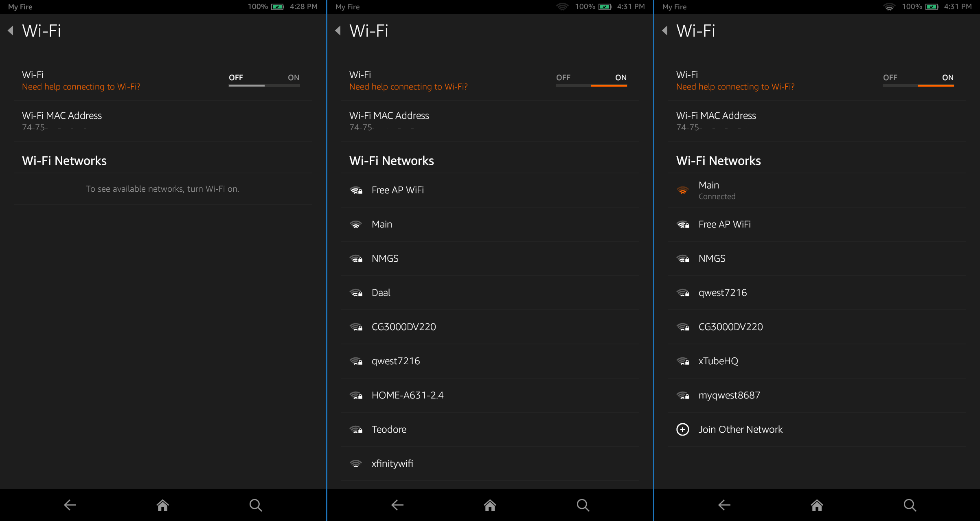Screen dimensions: 980x521
Task: Open Join Other Network option
Action: (x=740, y=429)
